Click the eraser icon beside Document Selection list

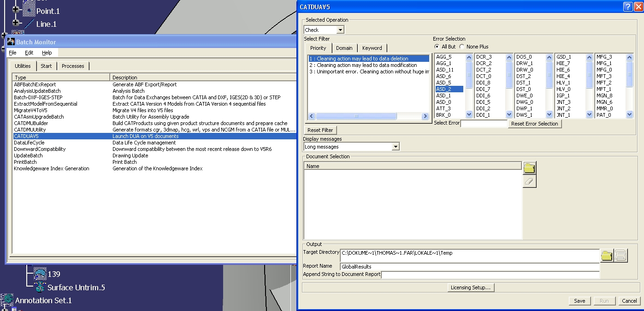tap(529, 181)
